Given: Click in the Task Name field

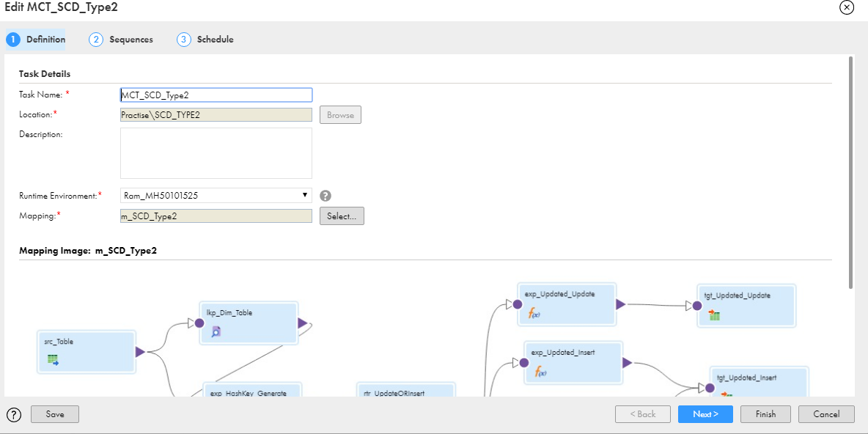Looking at the screenshot, I should (216, 94).
